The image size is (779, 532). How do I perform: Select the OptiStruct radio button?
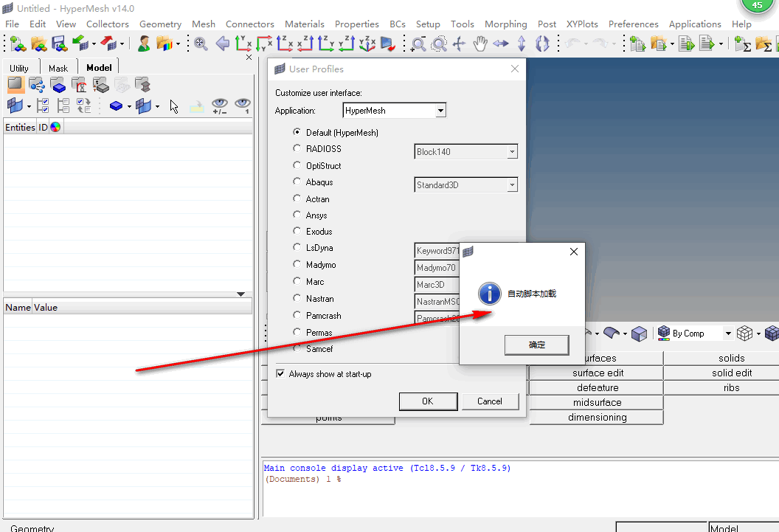pyautogui.click(x=297, y=166)
